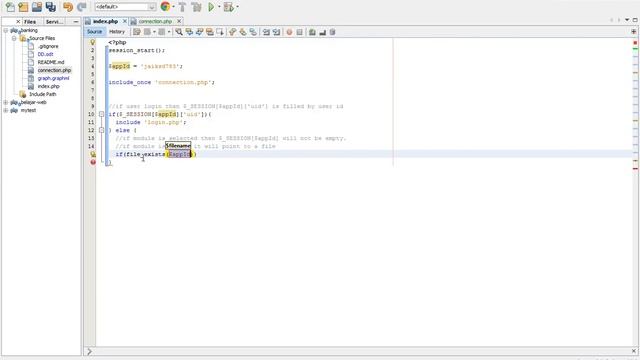Select the index.php editor tab
Screen dimensions: 640x360
point(105,21)
